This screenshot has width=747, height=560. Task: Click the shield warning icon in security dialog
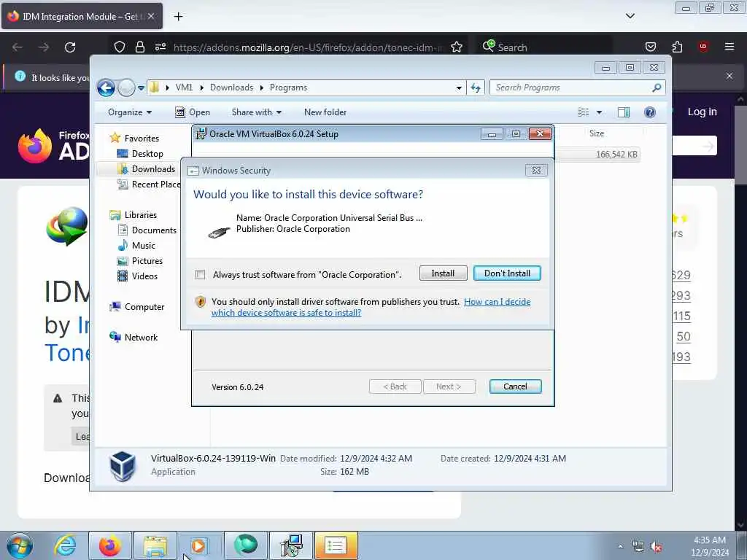pyautogui.click(x=201, y=301)
